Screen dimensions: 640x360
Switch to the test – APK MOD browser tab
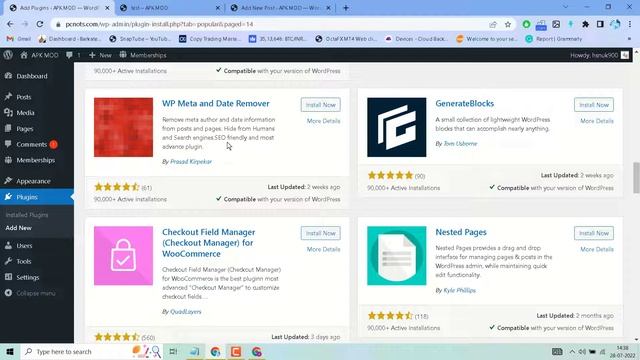point(169,8)
